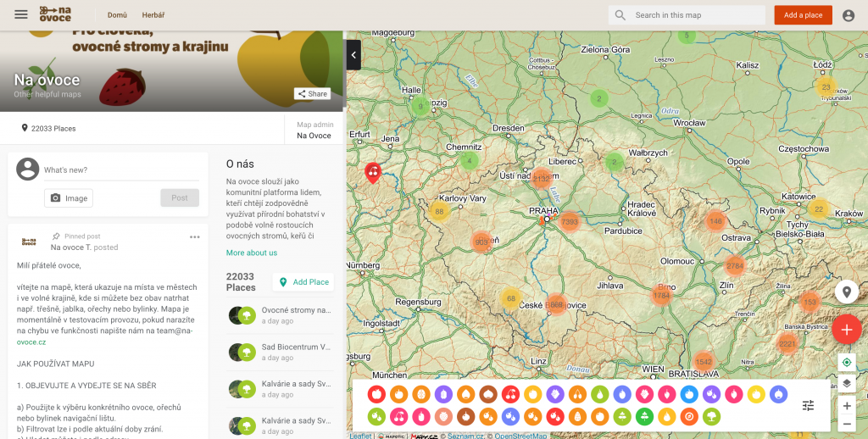Open the More about us link
The image size is (868, 439).
point(252,253)
